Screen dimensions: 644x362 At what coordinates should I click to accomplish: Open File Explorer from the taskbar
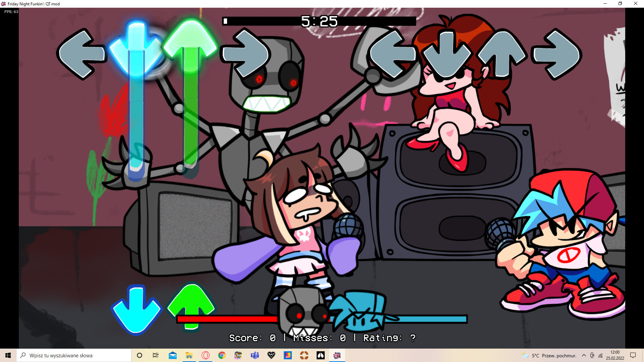point(189,355)
